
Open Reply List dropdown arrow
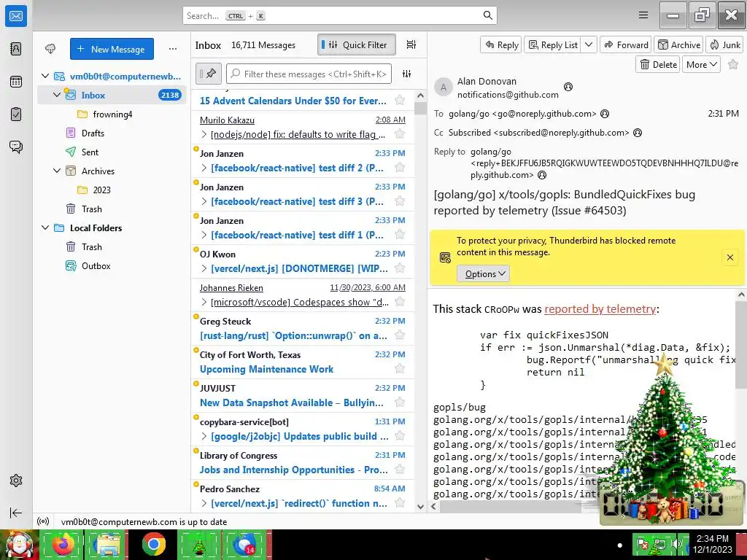point(589,44)
